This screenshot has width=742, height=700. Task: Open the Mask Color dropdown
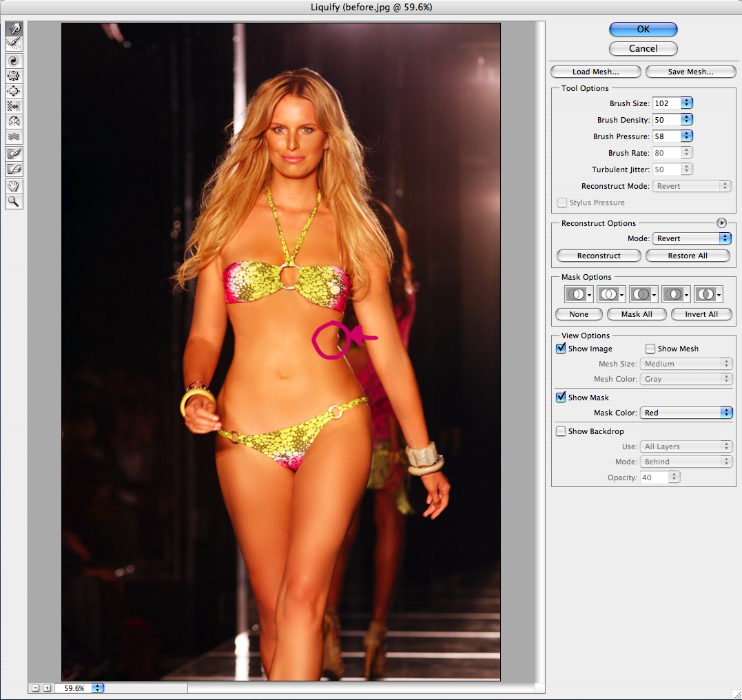(x=686, y=412)
